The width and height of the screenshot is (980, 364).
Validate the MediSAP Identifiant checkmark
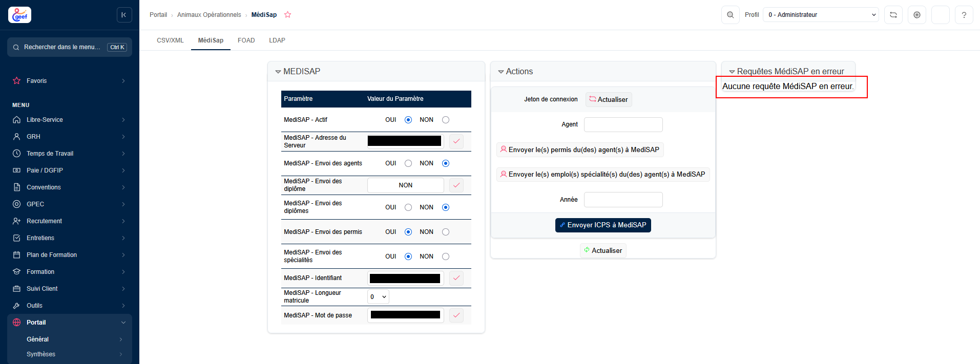pyautogui.click(x=456, y=278)
